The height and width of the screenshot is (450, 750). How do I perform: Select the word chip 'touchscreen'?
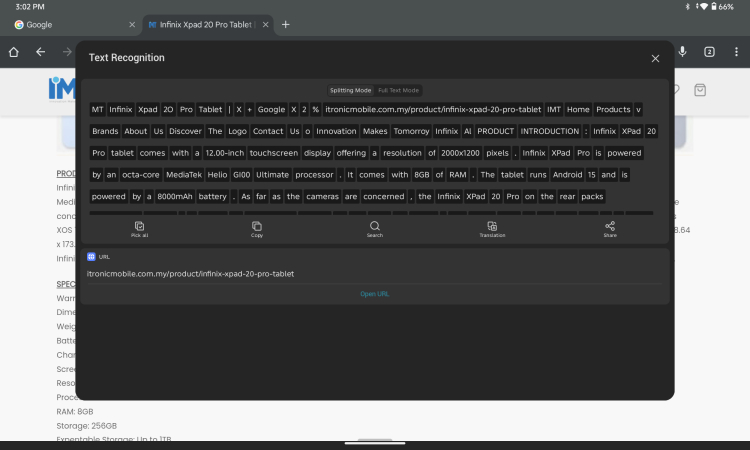(274, 153)
